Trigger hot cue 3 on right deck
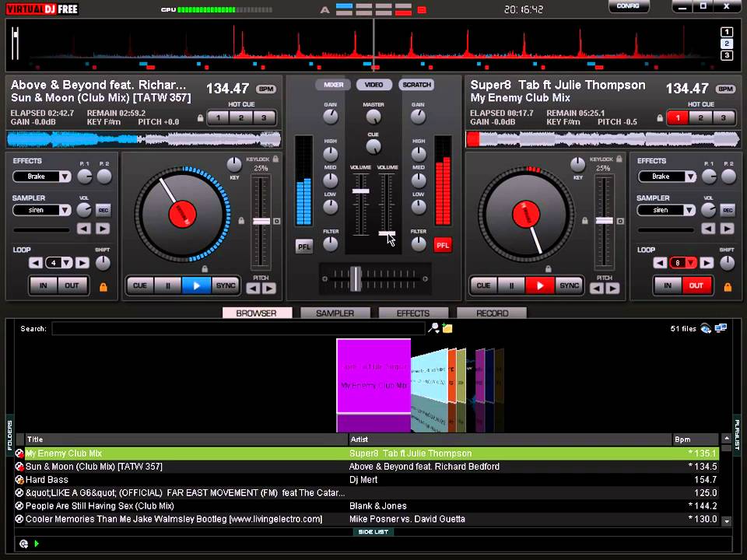This screenshot has width=747, height=560. pos(723,117)
